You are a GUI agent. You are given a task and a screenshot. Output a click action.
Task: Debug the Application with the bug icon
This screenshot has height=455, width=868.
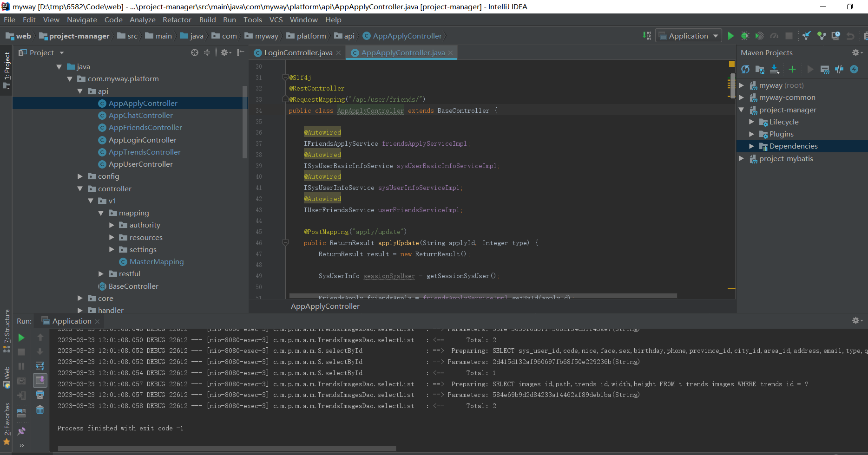click(x=745, y=36)
